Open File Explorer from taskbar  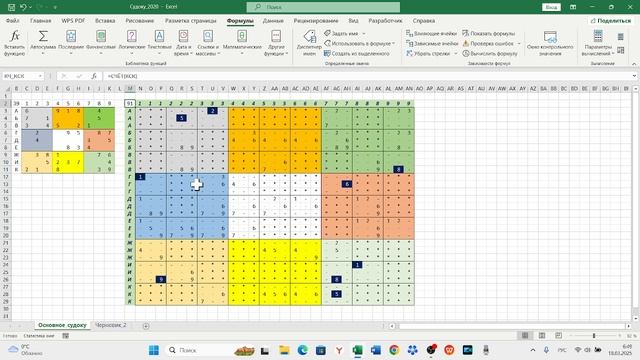pos(284,350)
